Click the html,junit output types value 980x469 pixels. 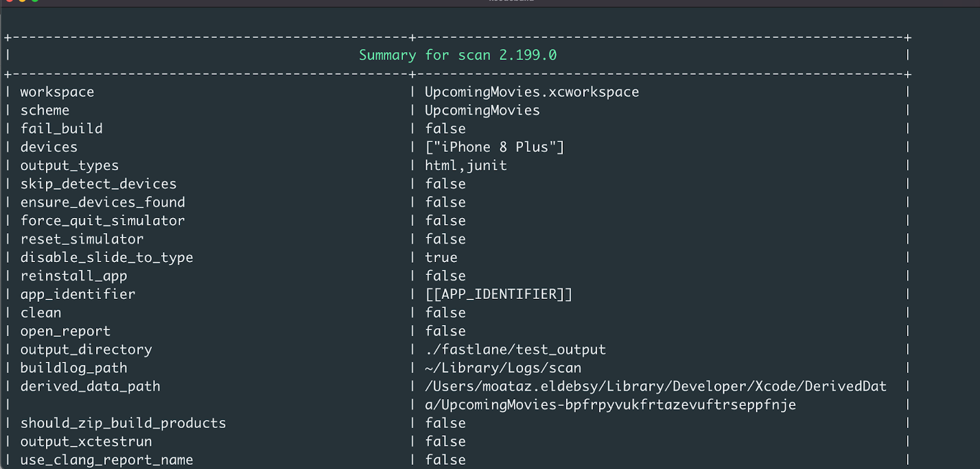[x=466, y=165]
